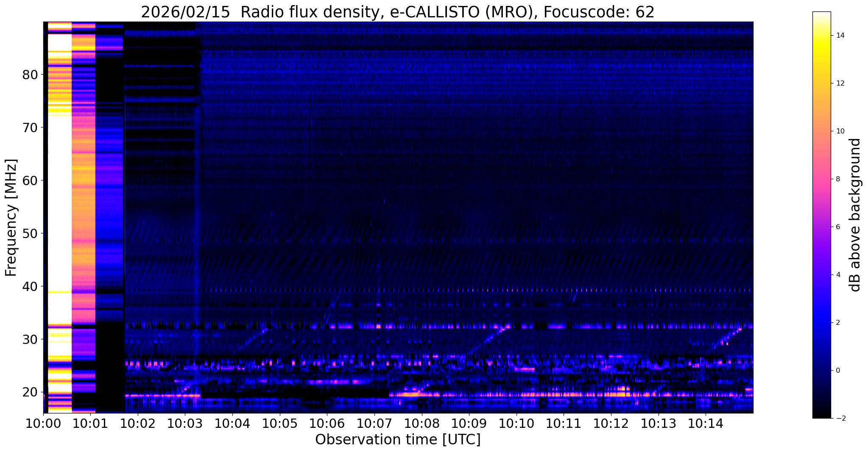Select the 10:12 time tick label

coord(611,424)
